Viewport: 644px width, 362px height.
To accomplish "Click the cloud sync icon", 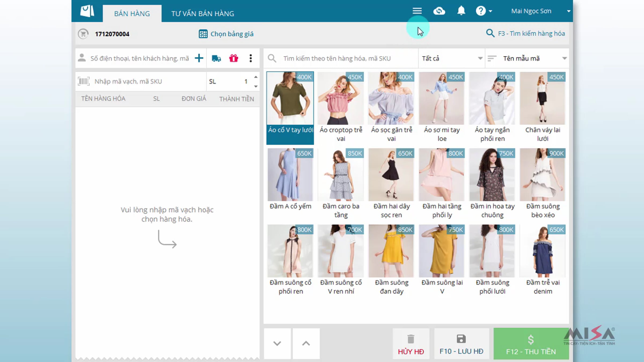I will coord(439,11).
